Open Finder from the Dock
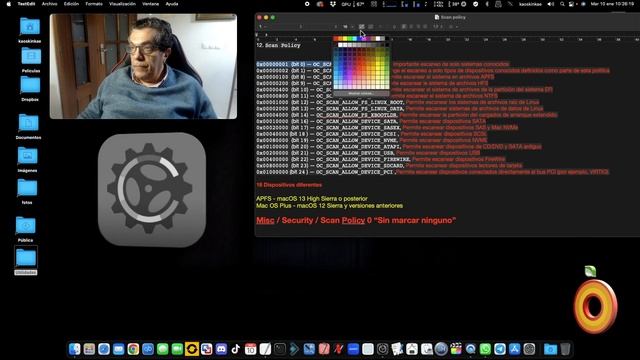The height and width of the screenshot is (360, 640). (x=75, y=349)
